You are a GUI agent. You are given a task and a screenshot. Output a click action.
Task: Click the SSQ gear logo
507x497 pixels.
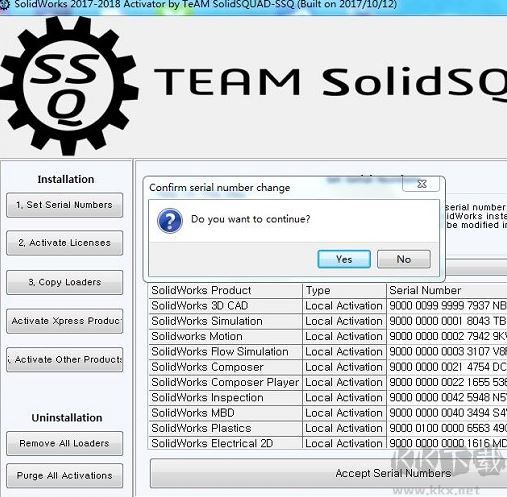[x=68, y=86]
